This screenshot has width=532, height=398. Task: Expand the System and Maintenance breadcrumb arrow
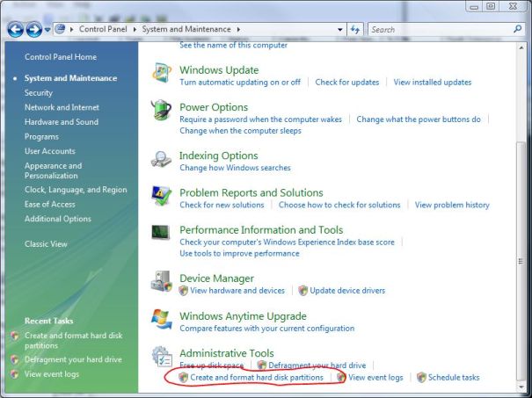pos(238,29)
